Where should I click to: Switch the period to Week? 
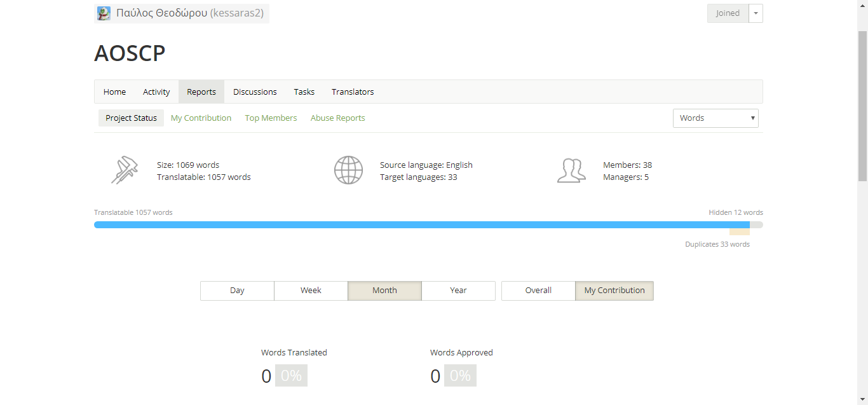(x=311, y=291)
